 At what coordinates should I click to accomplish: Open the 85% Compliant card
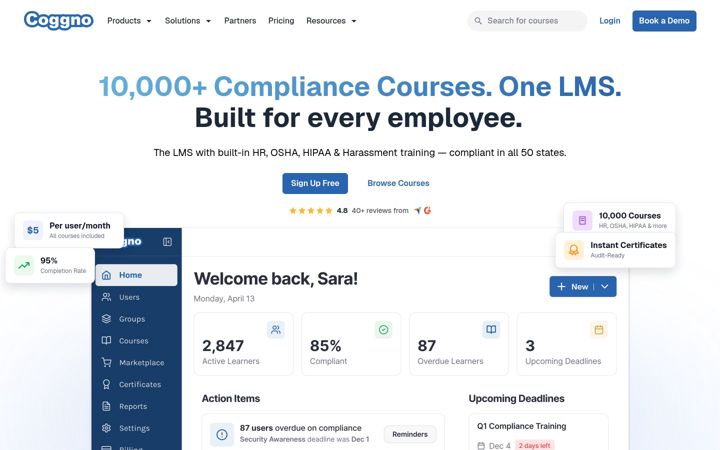[351, 344]
